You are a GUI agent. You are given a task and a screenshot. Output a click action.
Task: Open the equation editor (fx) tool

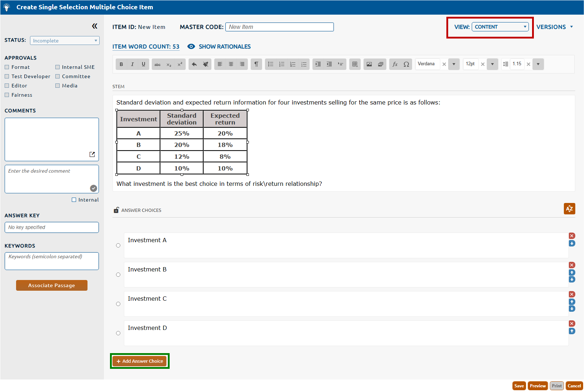[395, 64]
